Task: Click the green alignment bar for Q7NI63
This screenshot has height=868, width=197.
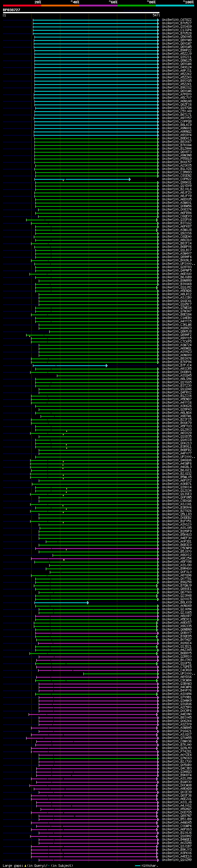Action: coord(99,758)
